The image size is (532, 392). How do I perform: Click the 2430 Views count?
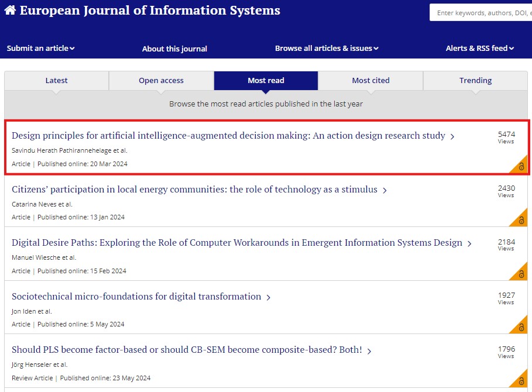tap(506, 191)
